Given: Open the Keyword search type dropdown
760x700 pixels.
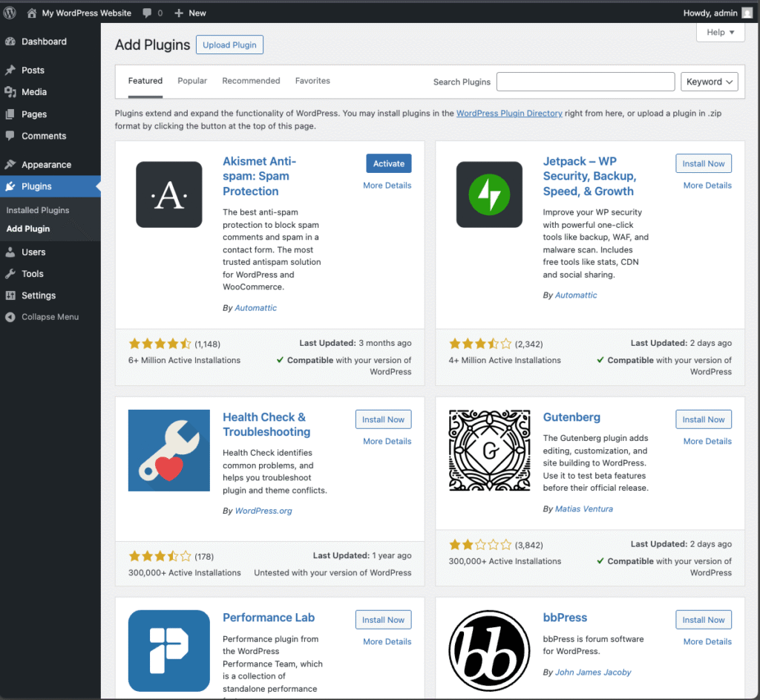Looking at the screenshot, I should 709,82.
